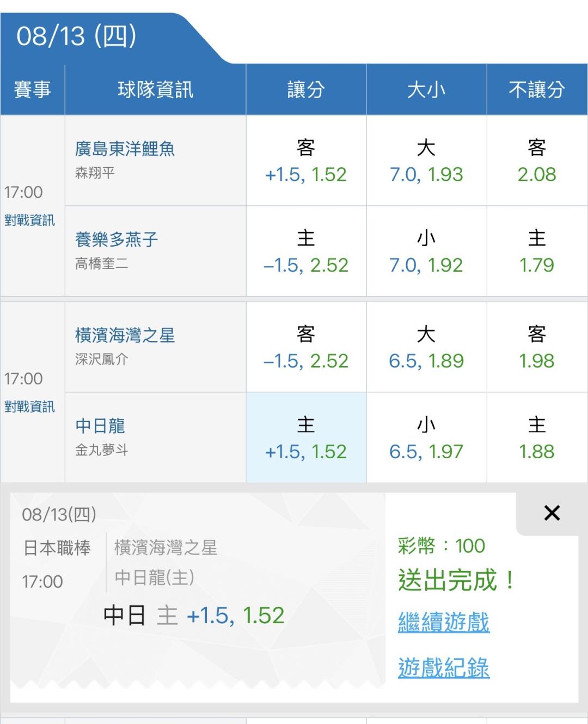
Task: Open 廣島東洋鯉魚 team info
Action: click(x=125, y=149)
